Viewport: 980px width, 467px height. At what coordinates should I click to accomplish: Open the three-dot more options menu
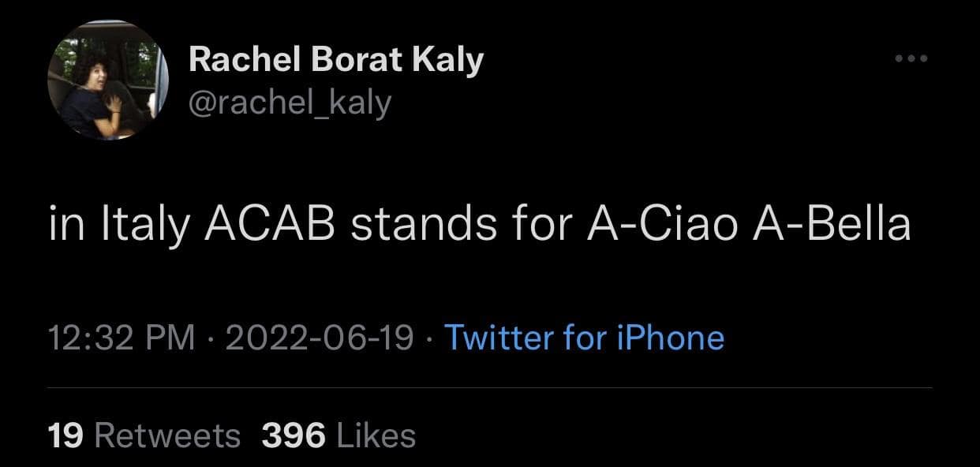pyautogui.click(x=910, y=58)
